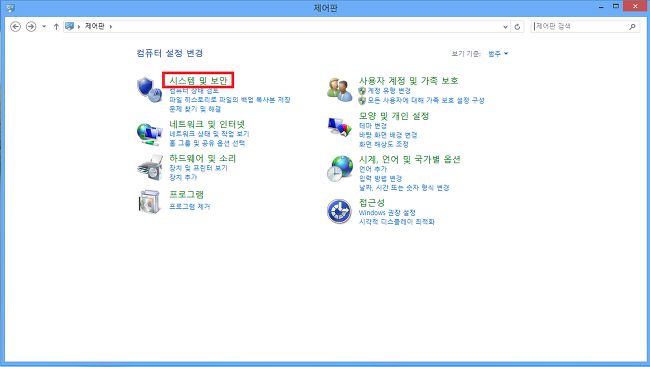
Task: Open 프로그램 category heading
Action: point(187,194)
